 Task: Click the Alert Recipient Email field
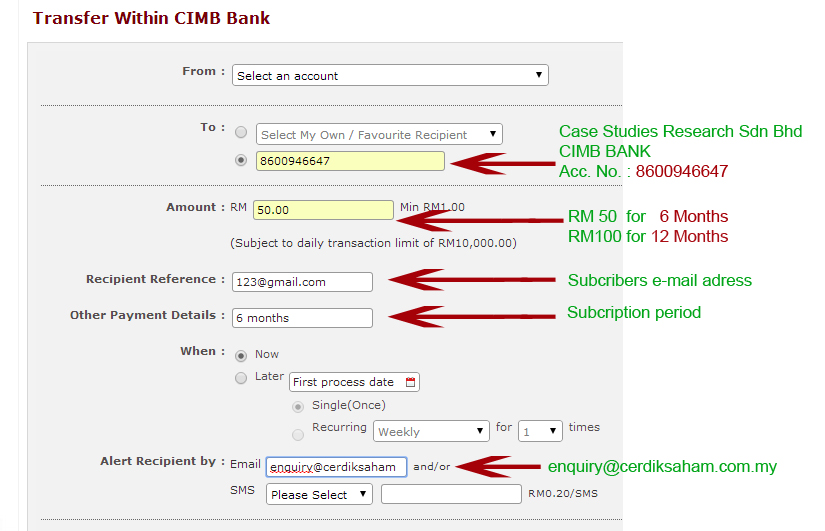[x=336, y=466]
